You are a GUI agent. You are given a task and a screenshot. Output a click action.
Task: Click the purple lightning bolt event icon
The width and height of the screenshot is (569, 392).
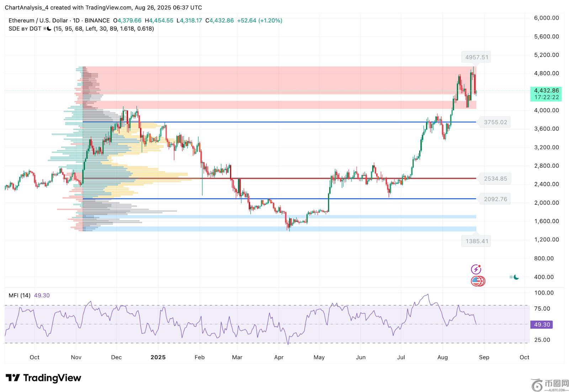click(476, 270)
